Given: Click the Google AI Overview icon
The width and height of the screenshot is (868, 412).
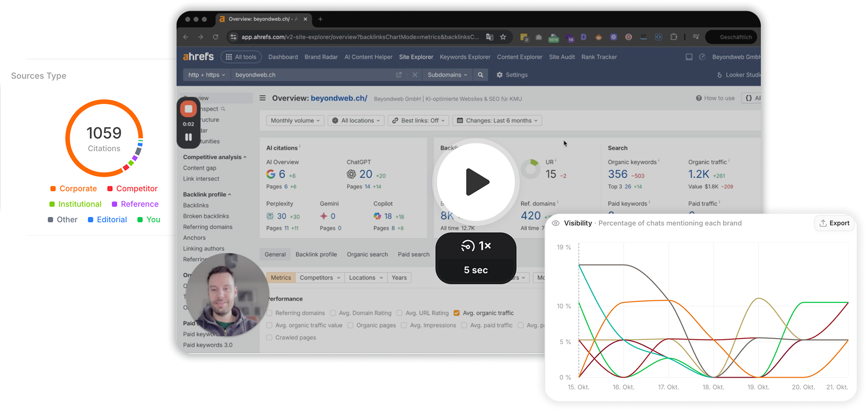Looking at the screenshot, I should (271, 174).
